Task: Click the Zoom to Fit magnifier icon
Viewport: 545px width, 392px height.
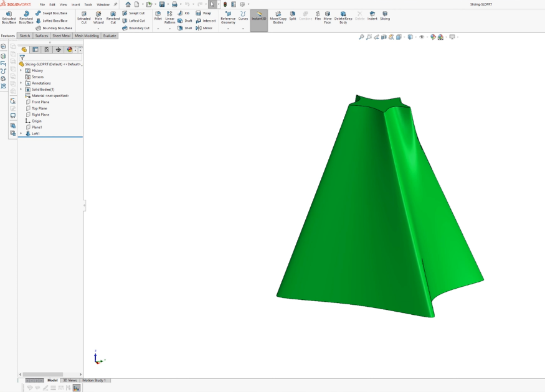Action: click(361, 37)
